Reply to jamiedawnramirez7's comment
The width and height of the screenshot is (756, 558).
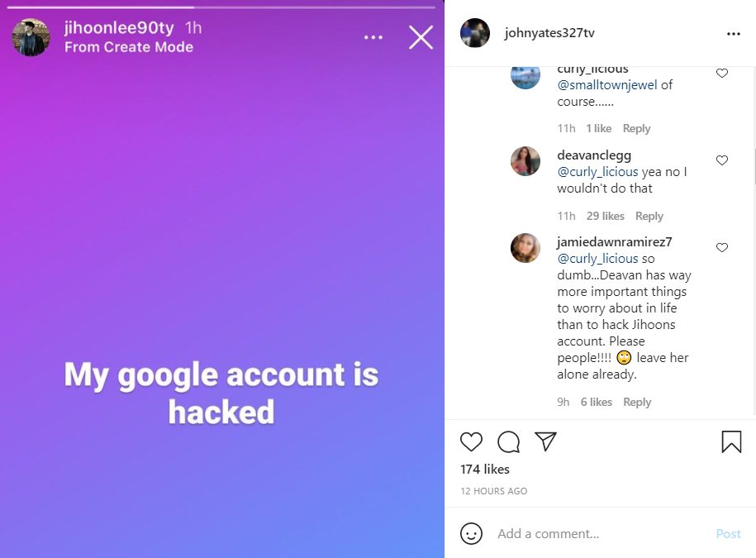pyautogui.click(x=637, y=402)
